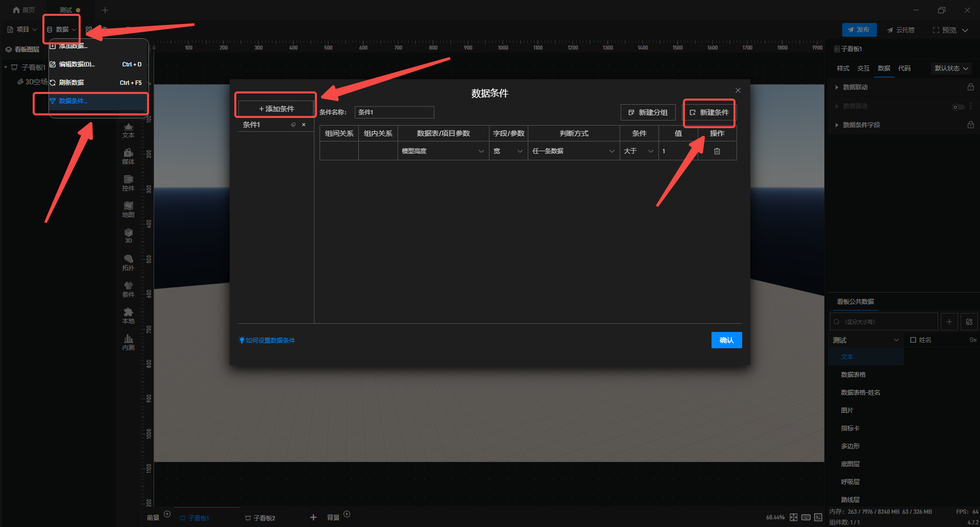
Task: Switch to the 交互 tab
Action: pyautogui.click(x=863, y=68)
